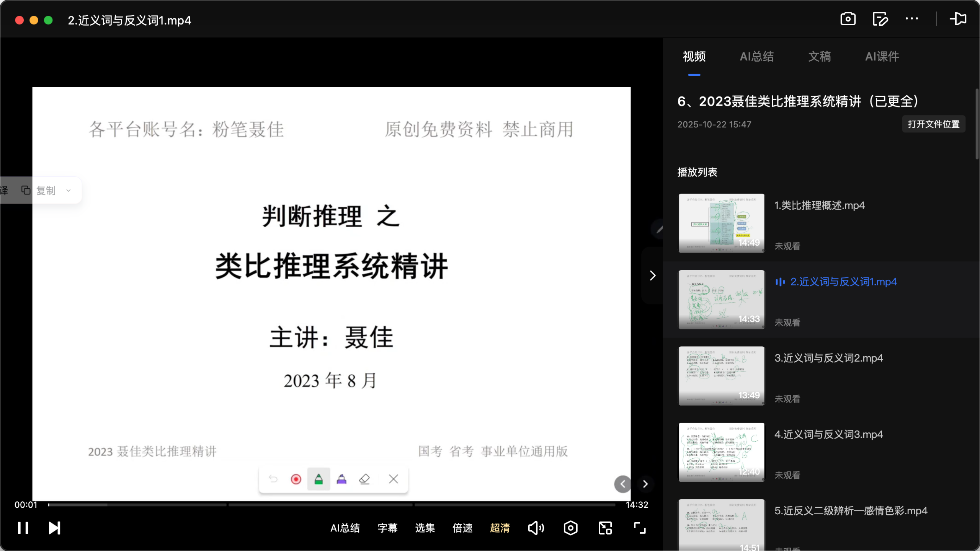Open the player settings gear icon
Image resolution: width=980 pixels, height=551 pixels.
pyautogui.click(x=570, y=528)
